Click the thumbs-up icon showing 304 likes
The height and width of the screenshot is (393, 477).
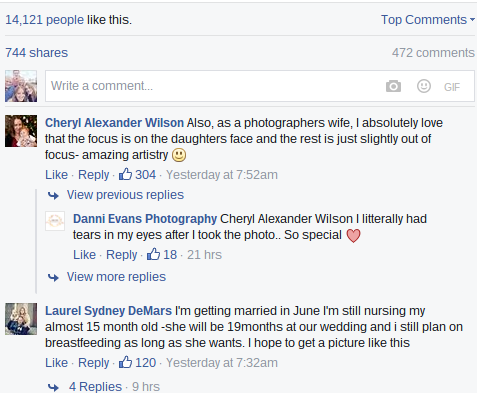(126, 174)
